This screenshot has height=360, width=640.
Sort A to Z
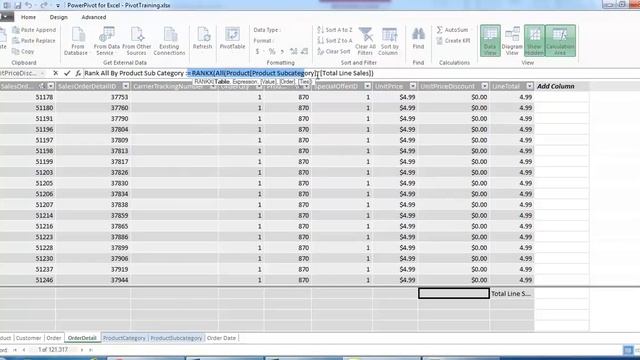[334, 30]
